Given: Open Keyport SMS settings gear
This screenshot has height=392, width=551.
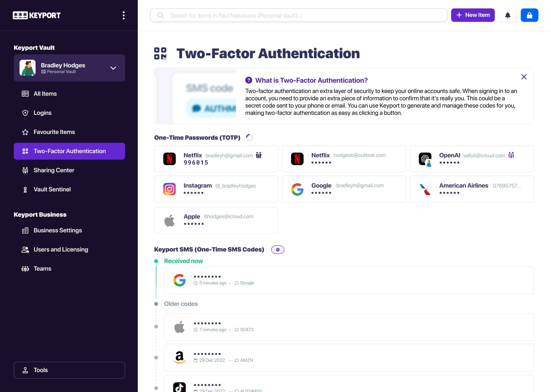Looking at the screenshot, I should tap(278, 250).
